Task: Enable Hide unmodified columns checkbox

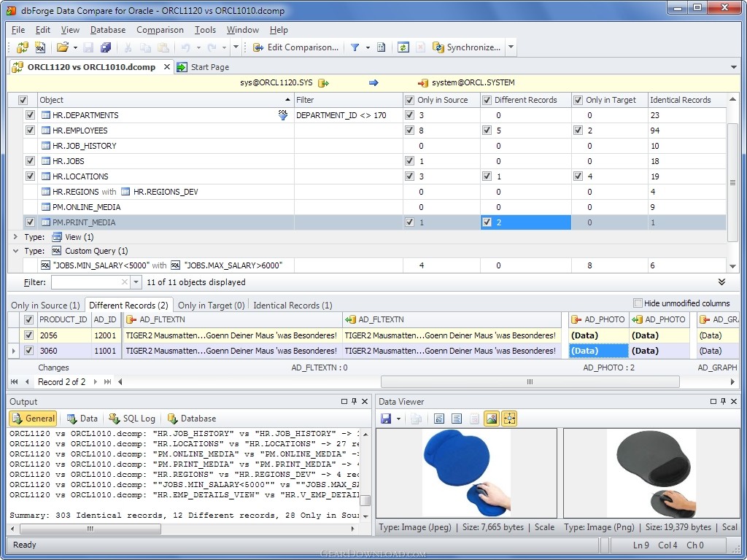Action: click(638, 303)
